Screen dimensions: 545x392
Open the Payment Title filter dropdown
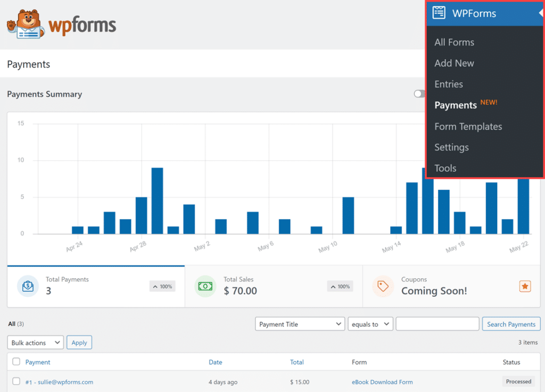click(300, 324)
